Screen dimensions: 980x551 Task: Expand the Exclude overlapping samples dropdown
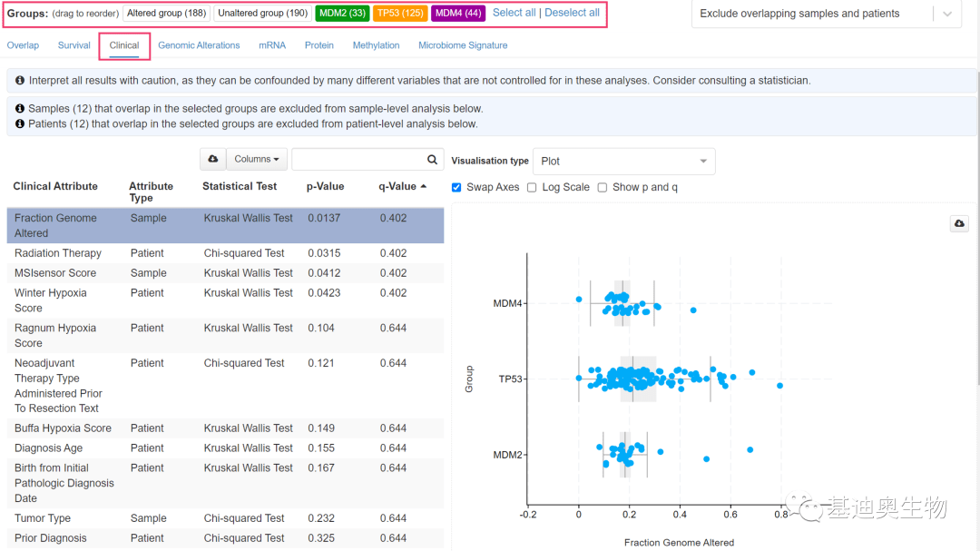pyautogui.click(x=946, y=14)
